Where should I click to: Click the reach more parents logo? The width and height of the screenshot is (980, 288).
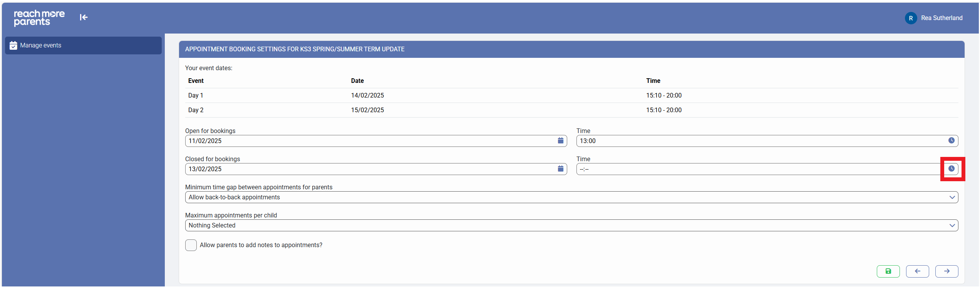[x=39, y=18]
